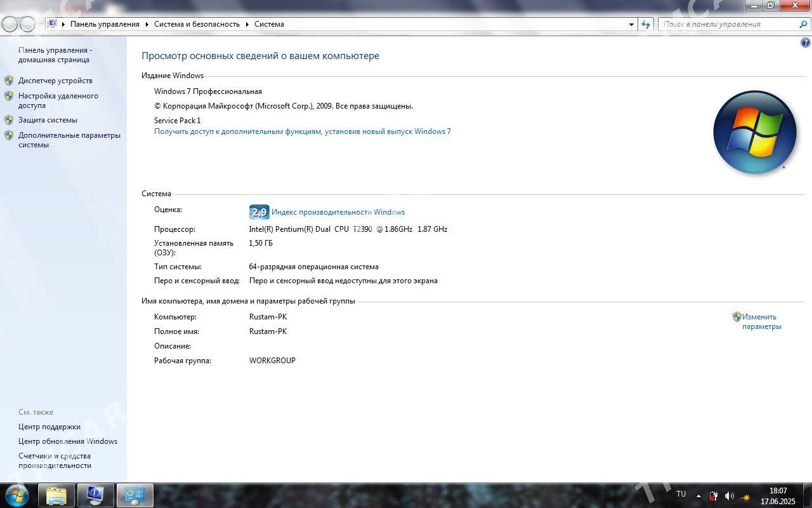This screenshot has height=508, width=812.
Task: Open "Центр поддержки" link
Action: [49, 427]
